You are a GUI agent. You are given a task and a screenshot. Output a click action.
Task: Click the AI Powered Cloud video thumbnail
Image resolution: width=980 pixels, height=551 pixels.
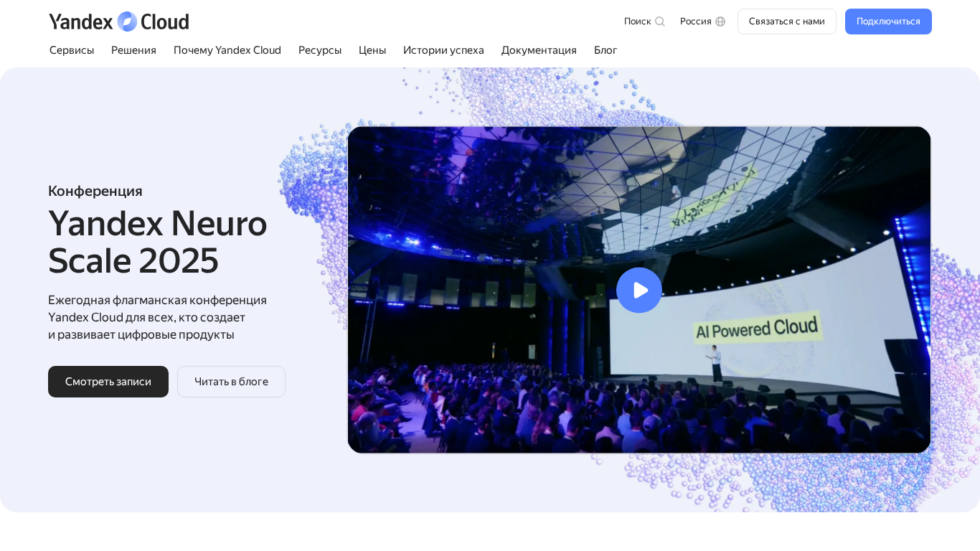click(x=753, y=373)
